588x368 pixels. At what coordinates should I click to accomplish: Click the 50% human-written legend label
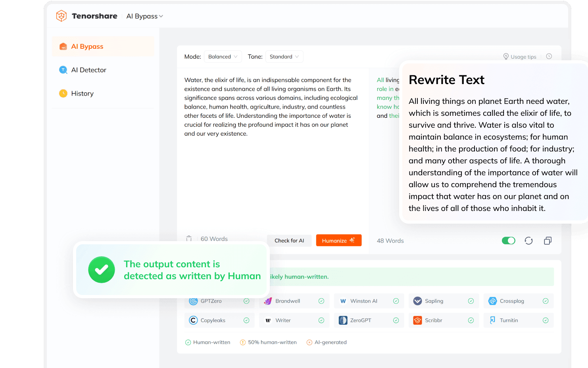point(272,342)
